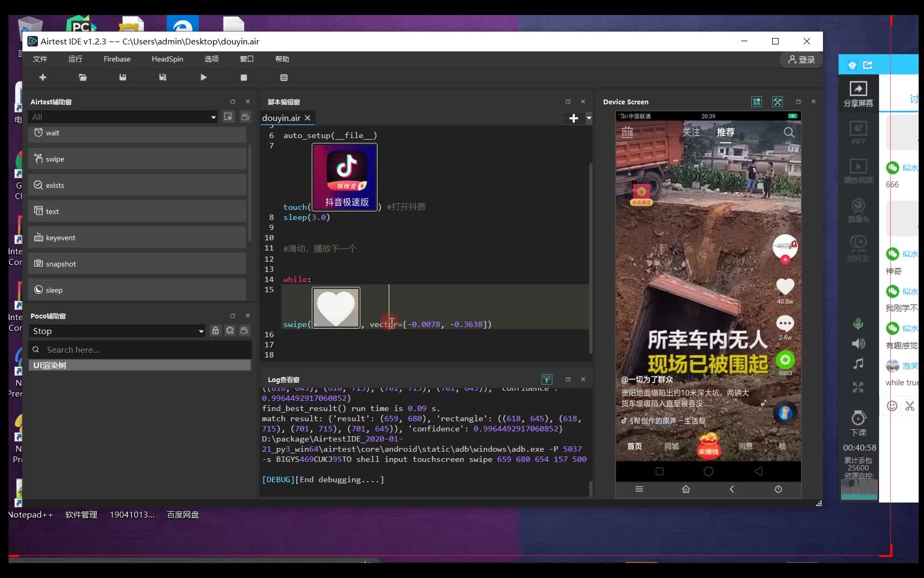Open the Poco mode Stop dropdown

pyautogui.click(x=118, y=331)
